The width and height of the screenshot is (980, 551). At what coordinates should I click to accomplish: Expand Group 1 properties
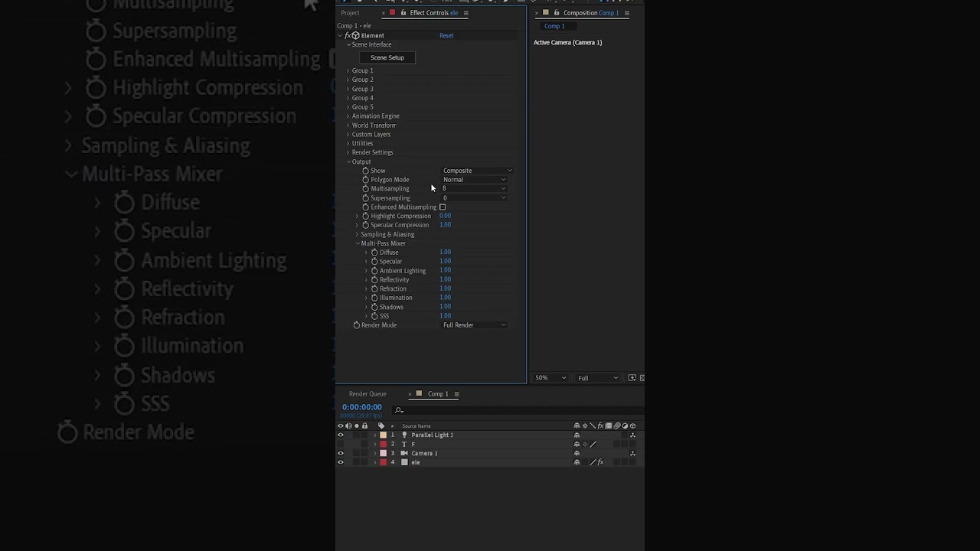348,71
